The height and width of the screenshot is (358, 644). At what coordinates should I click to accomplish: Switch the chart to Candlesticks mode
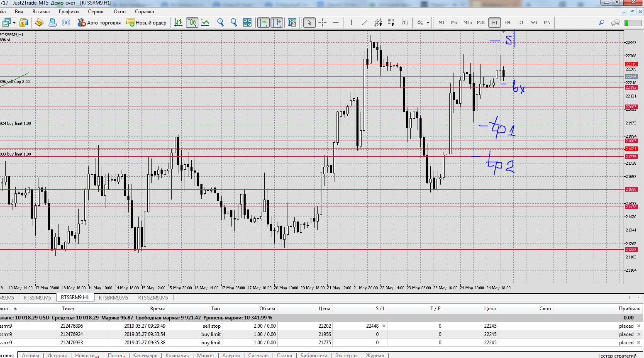tap(192, 22)
